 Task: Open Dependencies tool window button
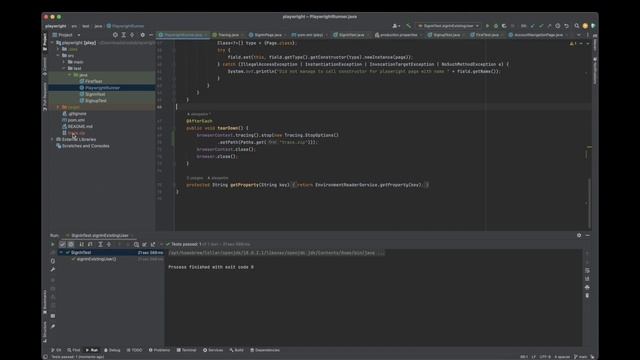click(265, 350)
